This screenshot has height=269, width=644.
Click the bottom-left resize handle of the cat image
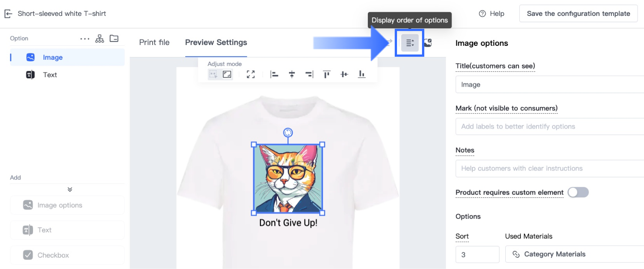[x=254, y=213]
